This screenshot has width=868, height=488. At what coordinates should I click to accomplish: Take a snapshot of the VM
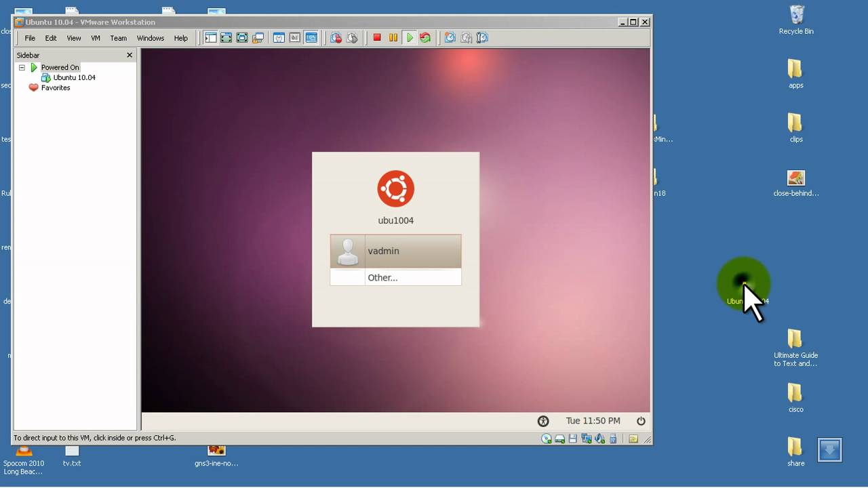point(450,38)
